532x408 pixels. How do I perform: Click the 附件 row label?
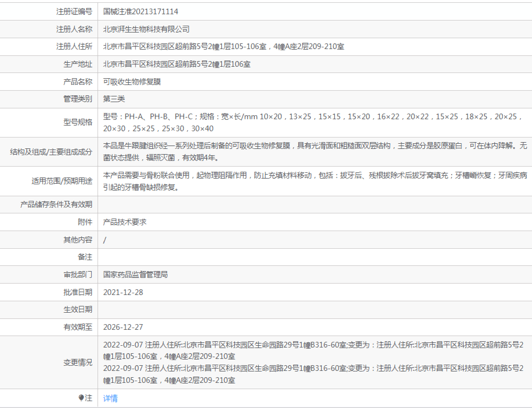[85, 222]
